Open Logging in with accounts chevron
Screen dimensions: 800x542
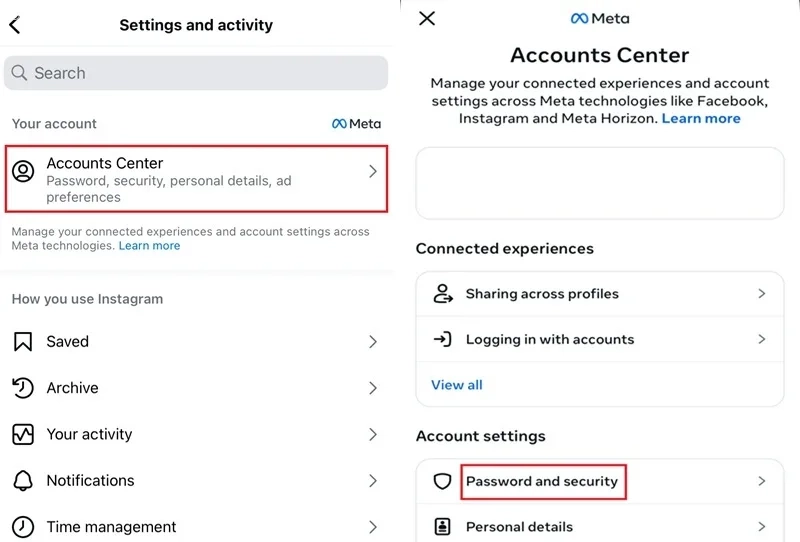(762, 339)
